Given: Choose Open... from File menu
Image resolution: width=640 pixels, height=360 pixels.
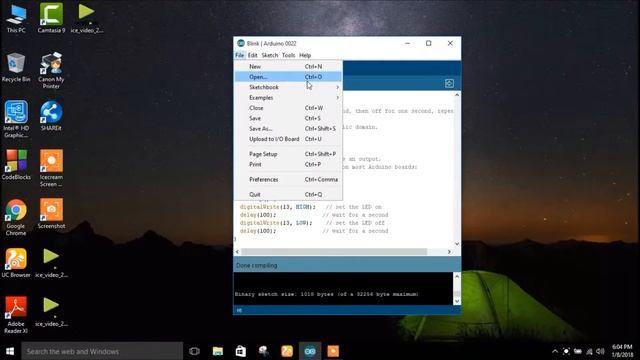Looking at the screenshot, I should pyautogui.click(x=288, y=77).
